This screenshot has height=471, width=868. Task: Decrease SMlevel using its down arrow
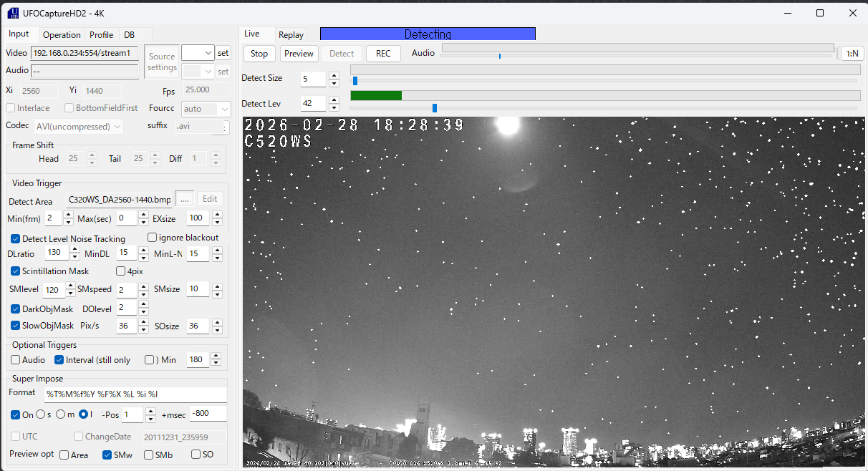pyautogui.click(x=70, y=294)
